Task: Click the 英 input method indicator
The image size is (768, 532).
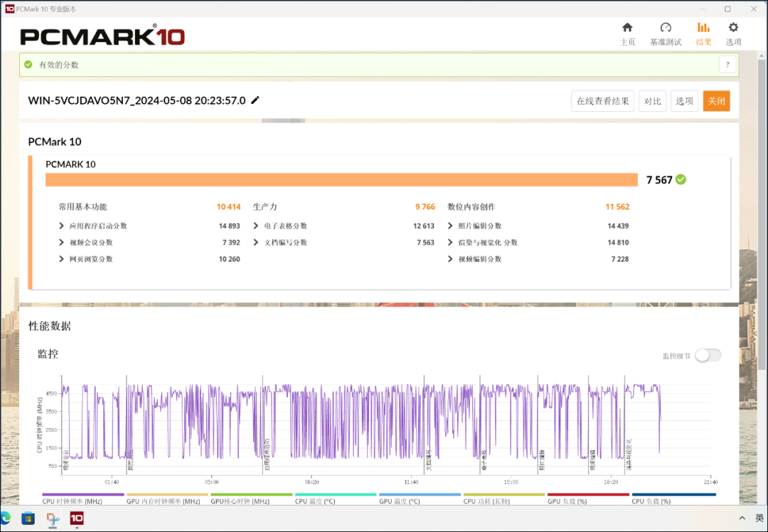Action: click(x=759, y=518)
